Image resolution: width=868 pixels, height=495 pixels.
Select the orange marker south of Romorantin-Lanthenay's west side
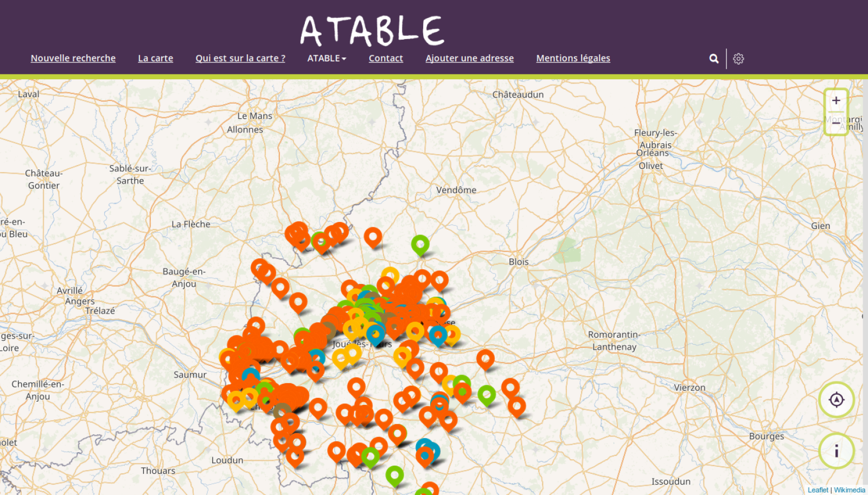click(x=485, y=358)
